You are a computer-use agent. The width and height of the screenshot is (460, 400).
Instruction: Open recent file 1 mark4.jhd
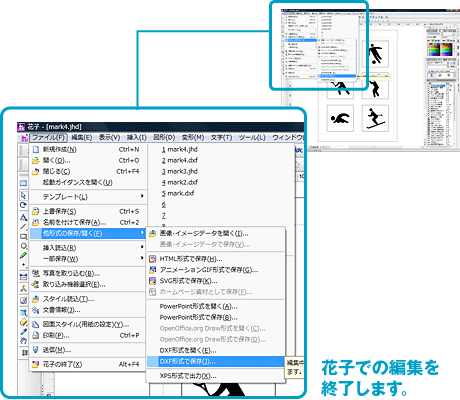coord(180,149)
